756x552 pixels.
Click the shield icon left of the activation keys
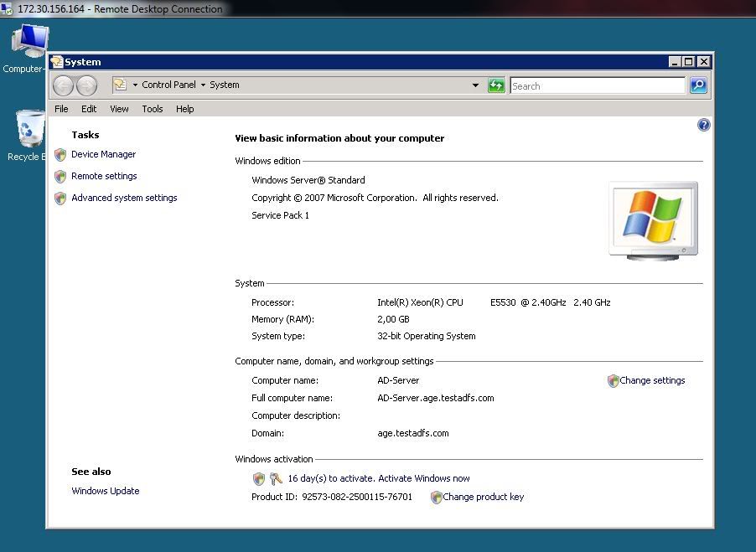[x=259, y=478]
